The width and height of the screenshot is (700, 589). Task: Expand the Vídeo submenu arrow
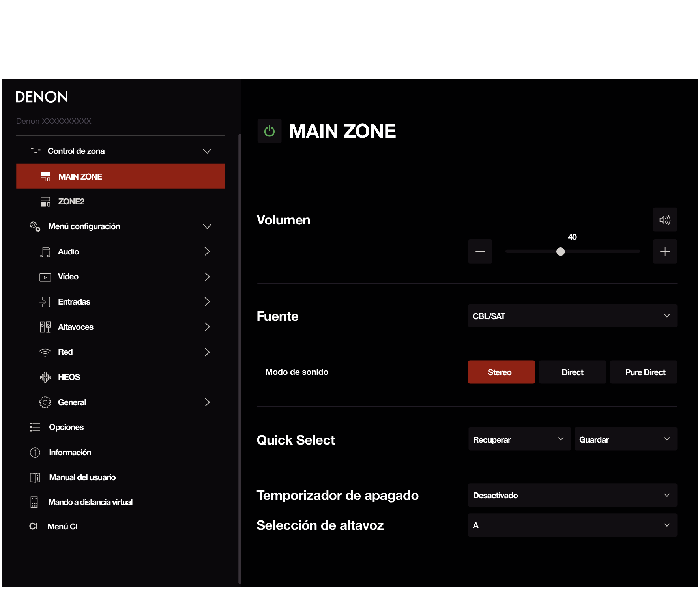[x=207, y=277]
